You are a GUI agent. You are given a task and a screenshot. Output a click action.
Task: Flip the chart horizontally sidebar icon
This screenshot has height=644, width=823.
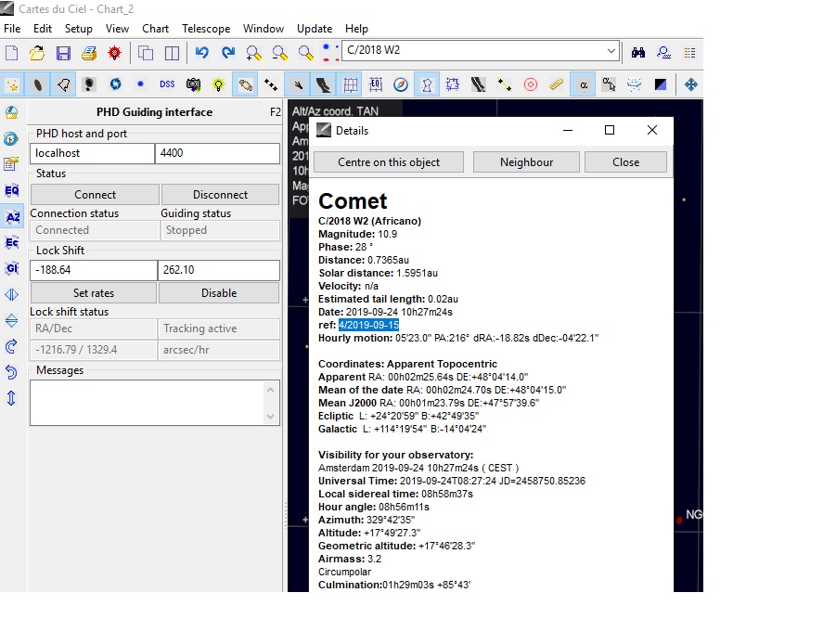[11, 294]
